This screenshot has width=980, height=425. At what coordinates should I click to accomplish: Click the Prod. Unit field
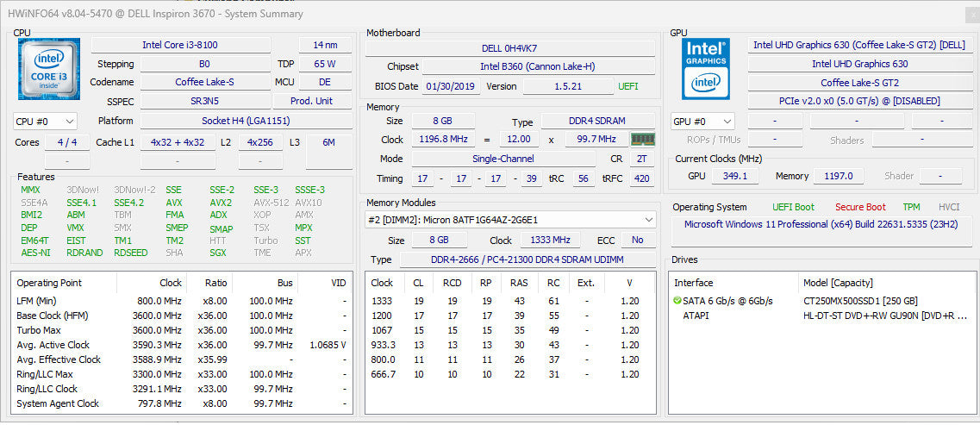coord(312,101)
